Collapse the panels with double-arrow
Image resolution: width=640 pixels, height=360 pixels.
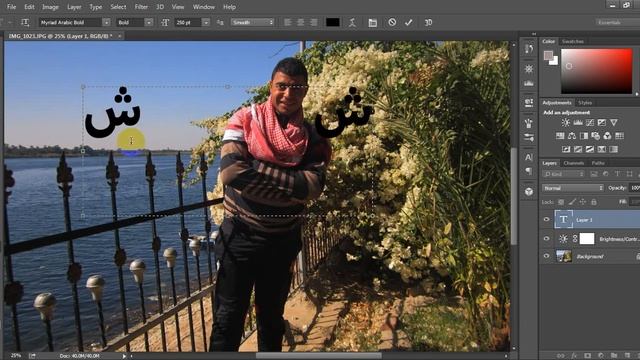click(534, 34)
